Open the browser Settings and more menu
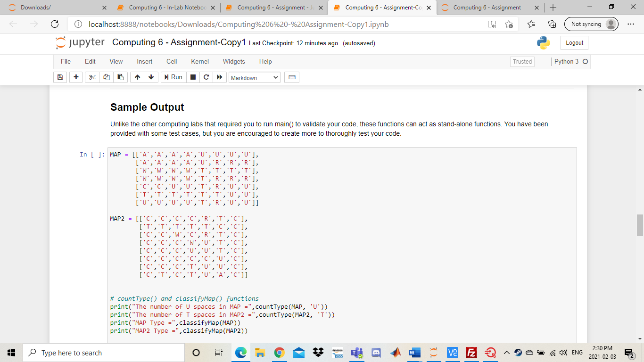 631,24
